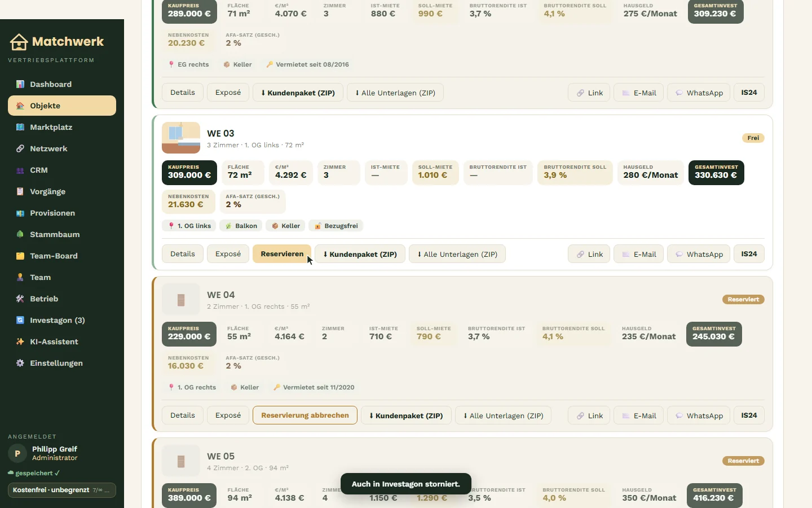Open Netzwerk via its chain icon

20,148
